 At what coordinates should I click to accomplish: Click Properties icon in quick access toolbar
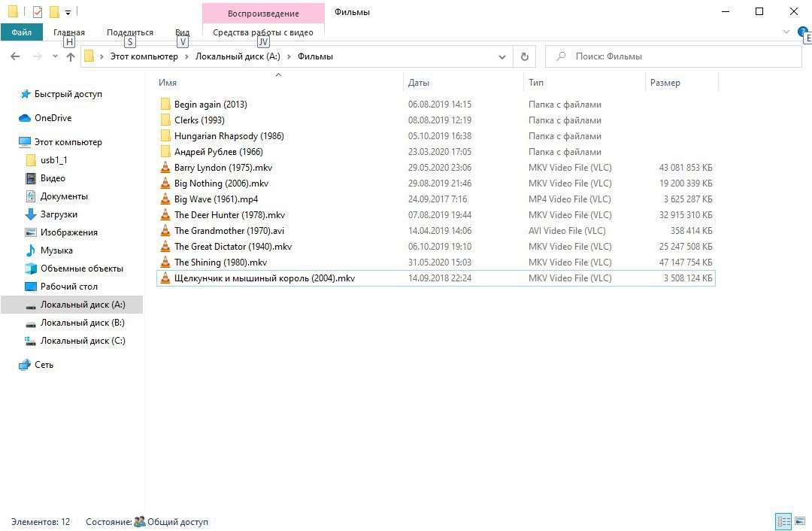click(x=38, y=11)
